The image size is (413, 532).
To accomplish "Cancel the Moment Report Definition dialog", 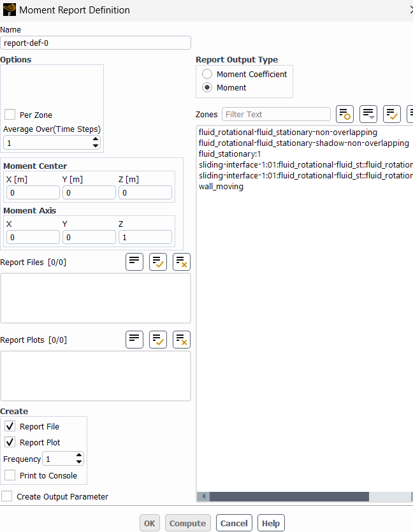I will 234,523.
